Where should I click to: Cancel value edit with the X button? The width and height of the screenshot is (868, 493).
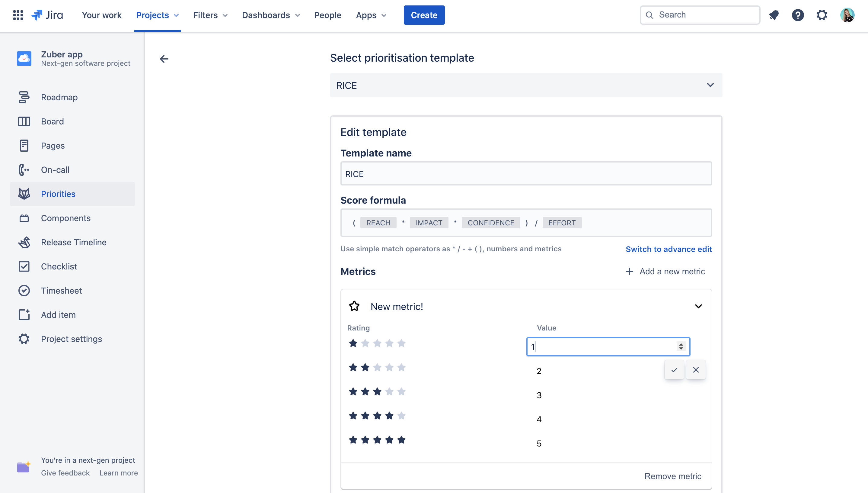695,370
